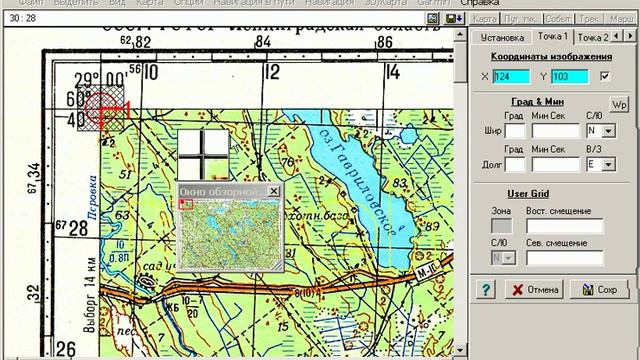Click the map vertical scrollbar thumb

click(x=460, y=61)
